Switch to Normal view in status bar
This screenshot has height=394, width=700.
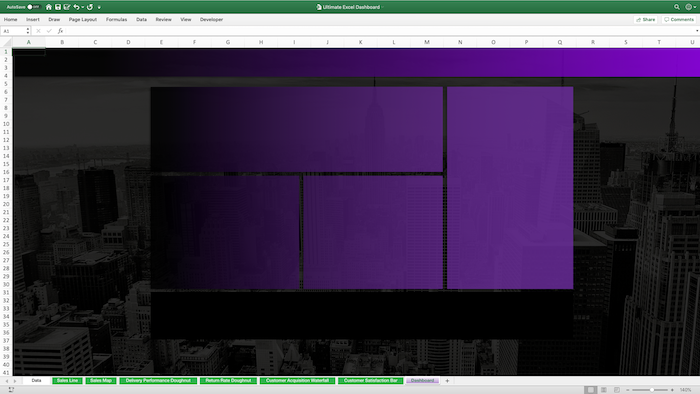click(590, 390)
